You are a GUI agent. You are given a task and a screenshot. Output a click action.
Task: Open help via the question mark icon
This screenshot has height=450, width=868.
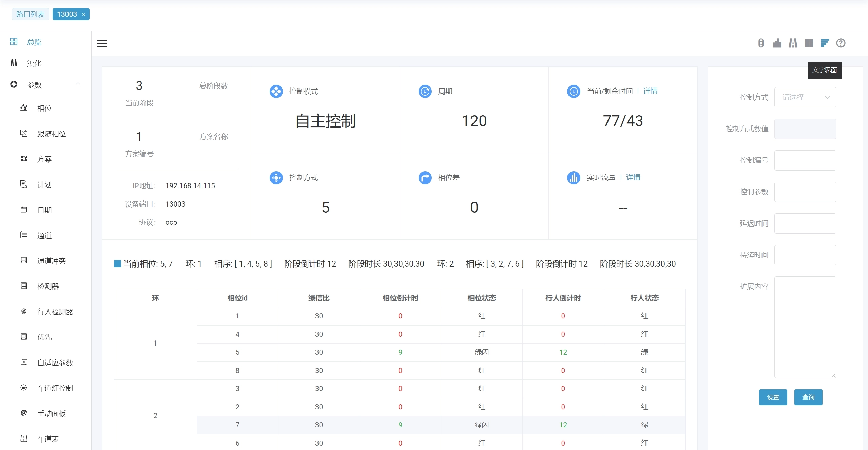coord(841,43)
